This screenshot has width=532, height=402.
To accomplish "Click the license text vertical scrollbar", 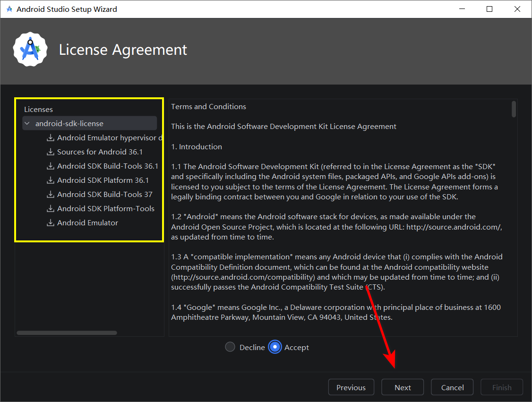I will tap(514, 109).
